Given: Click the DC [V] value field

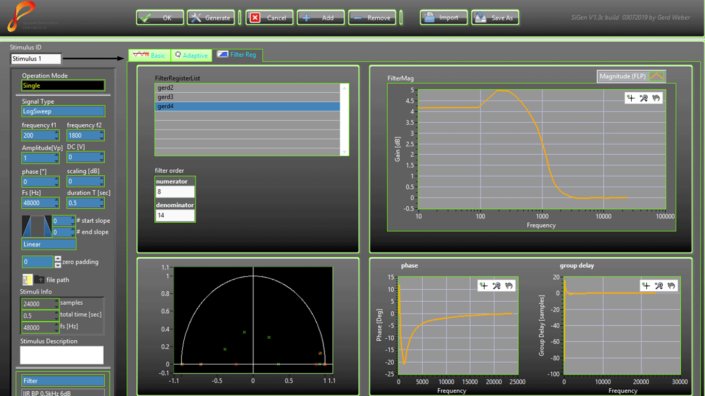Looking at the screenshot, I should point(83,157).
